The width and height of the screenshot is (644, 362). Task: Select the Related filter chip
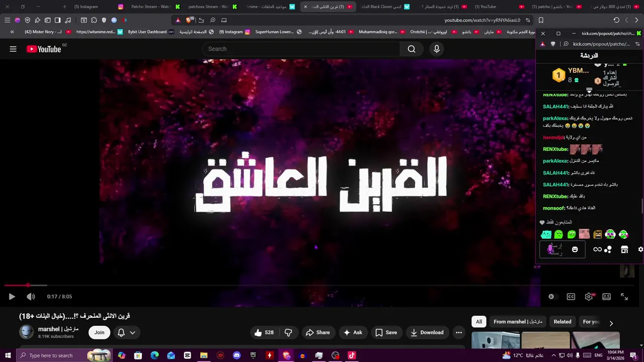coord(562,322)
